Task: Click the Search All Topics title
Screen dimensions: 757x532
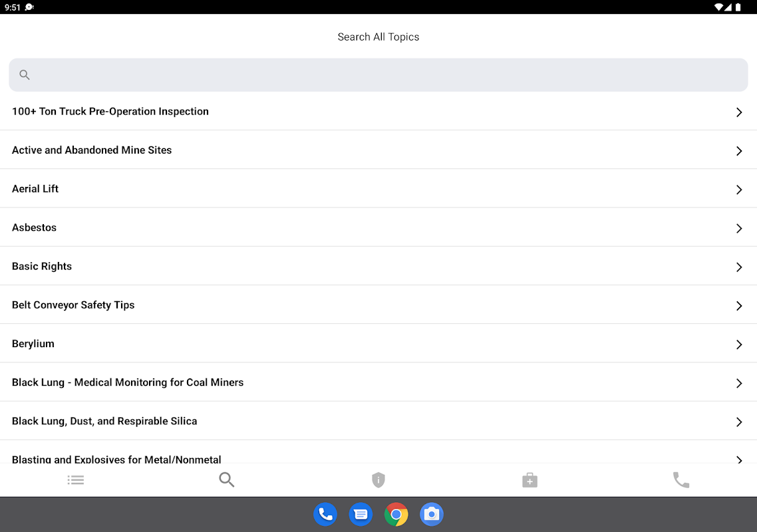Action: [378, 37]
